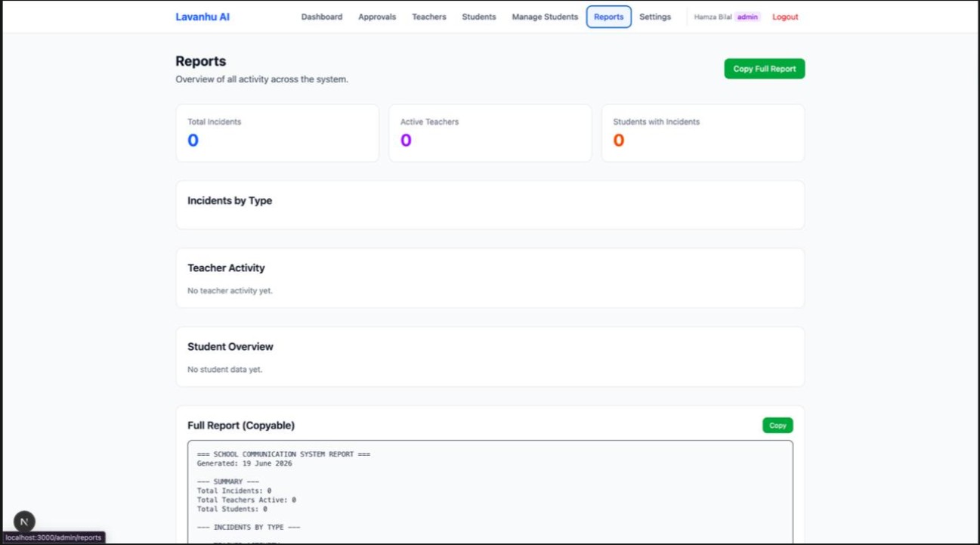The width and height of the screenshot is (980, 545).
Task: Open the Teachers nav item
Action: coord(429,17)
